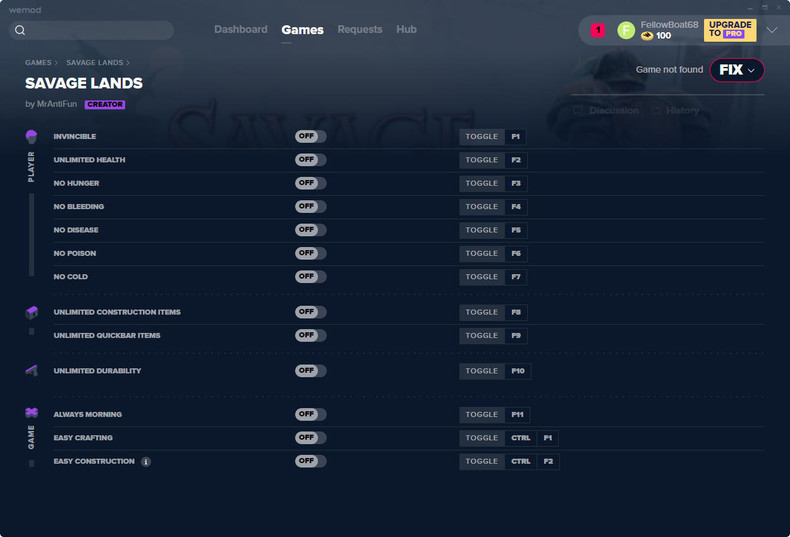Screen dimensions: 790x537
Task: Click the durability weapon category icon
Action: [x=31, y=371]
